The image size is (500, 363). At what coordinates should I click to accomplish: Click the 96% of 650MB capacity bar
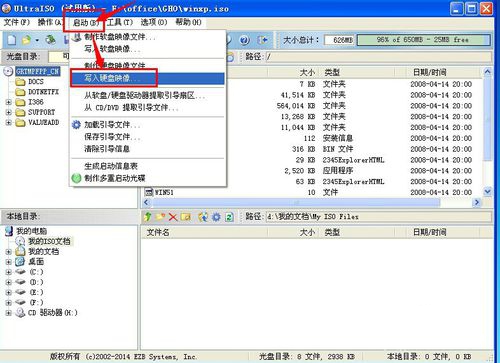coord(423,40)
